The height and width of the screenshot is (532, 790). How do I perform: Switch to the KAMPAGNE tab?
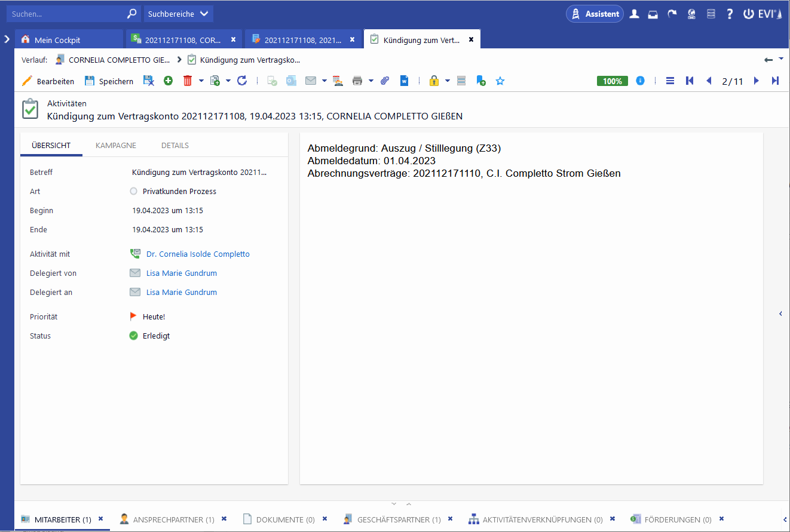[x=116, y=145]
